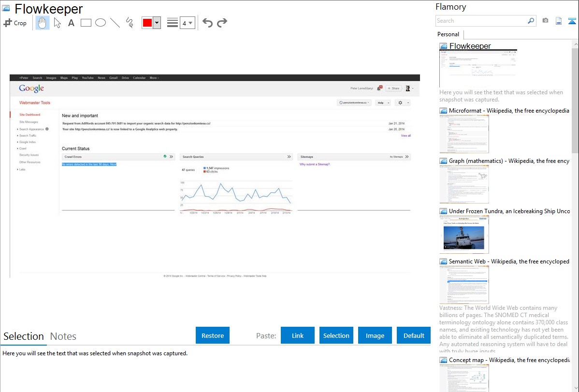Viewport: 579px width, 392px height.
Task: Click in the Flamory search field
Action: [x=481, y=21]
